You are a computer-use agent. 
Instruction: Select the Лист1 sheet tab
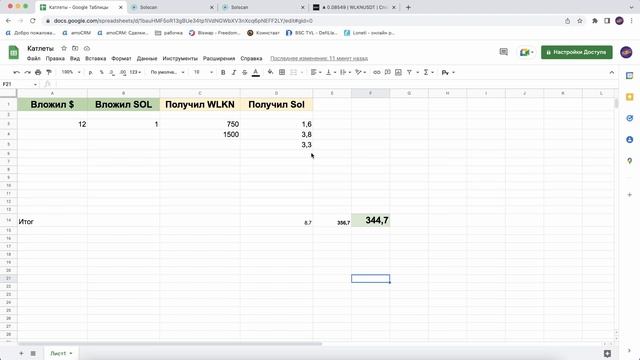coord(61,353)
